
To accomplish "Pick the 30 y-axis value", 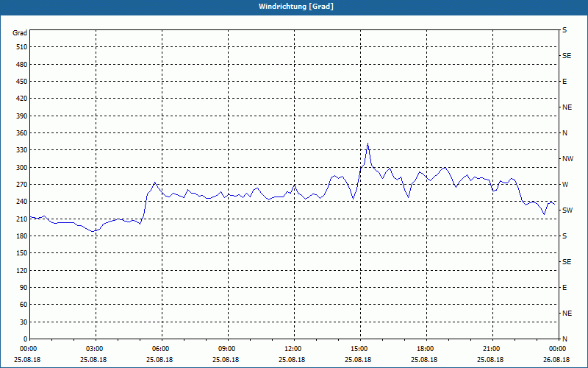I will point(24,322).
